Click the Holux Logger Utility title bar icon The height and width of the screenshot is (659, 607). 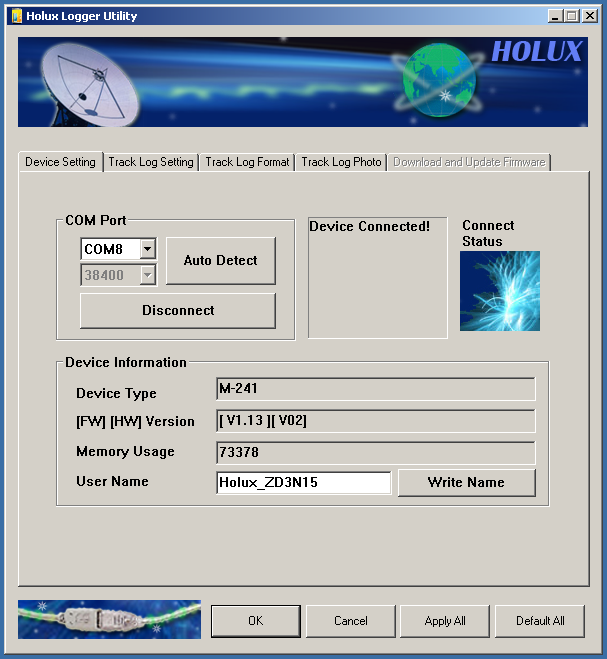(16, 16)
